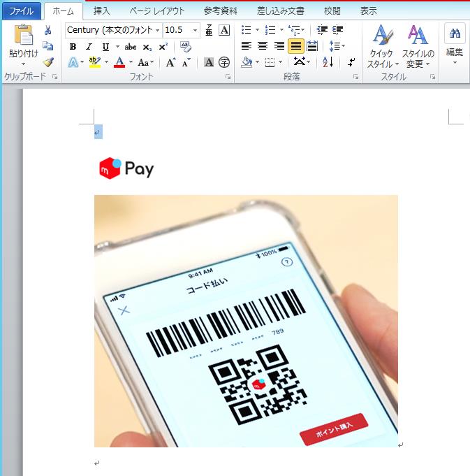
Task: Open the Editing (編集) binoculars menu
Action: point(455,44)
